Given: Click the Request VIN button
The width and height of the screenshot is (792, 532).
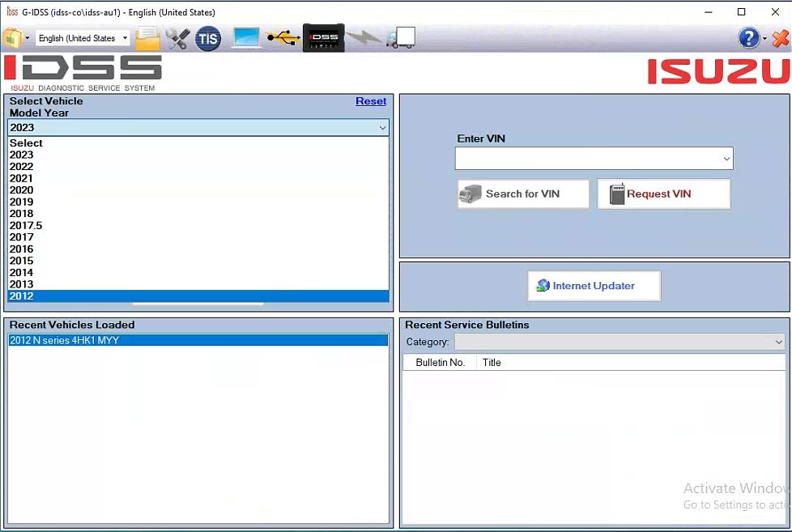Looking at the screenshot, I should click(x=664, y=194).
